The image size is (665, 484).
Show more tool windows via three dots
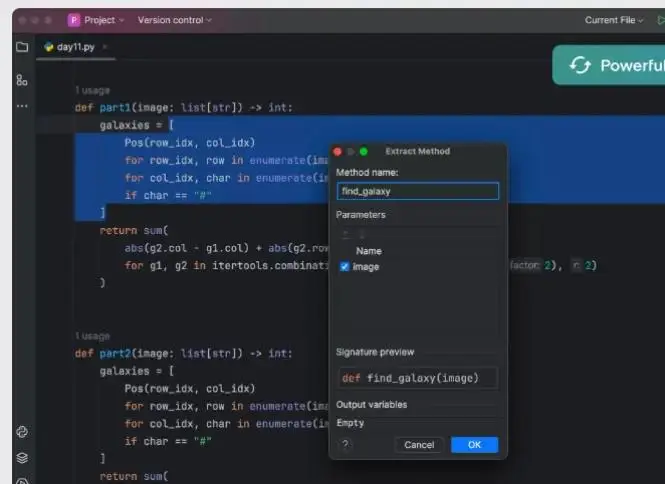coord(22,106)
